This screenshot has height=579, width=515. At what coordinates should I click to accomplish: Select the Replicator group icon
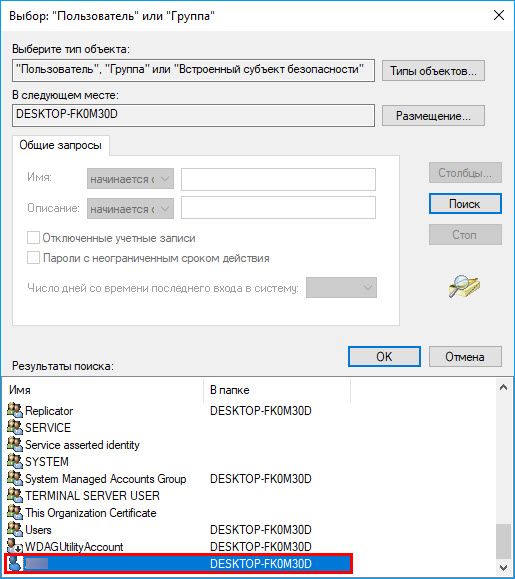[x=15, y=410]
